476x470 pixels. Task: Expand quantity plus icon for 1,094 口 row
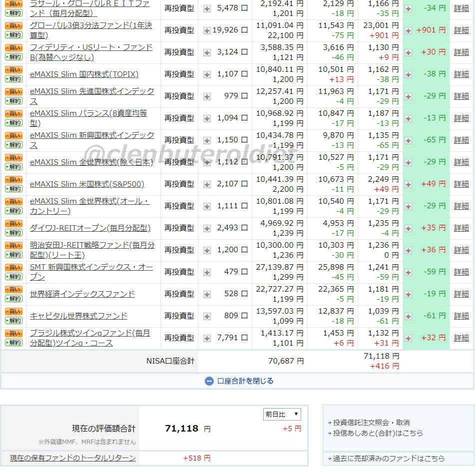(207, 119)
